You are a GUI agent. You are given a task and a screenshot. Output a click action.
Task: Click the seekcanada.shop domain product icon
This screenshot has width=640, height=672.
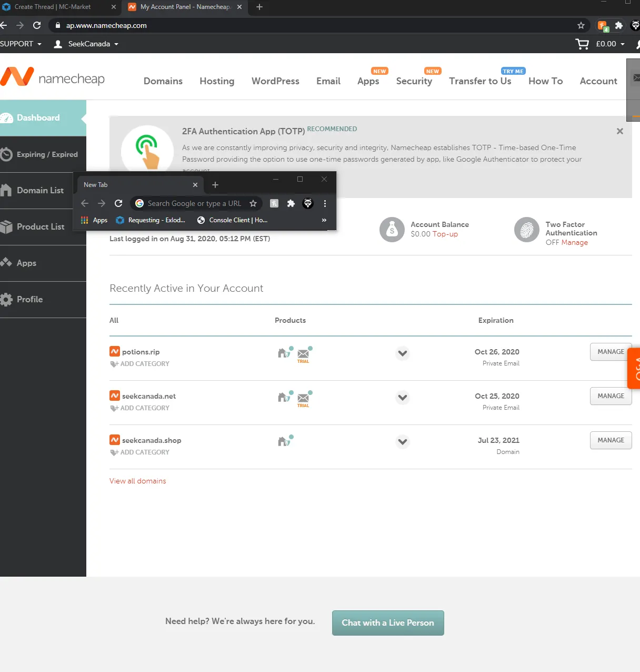285,440
